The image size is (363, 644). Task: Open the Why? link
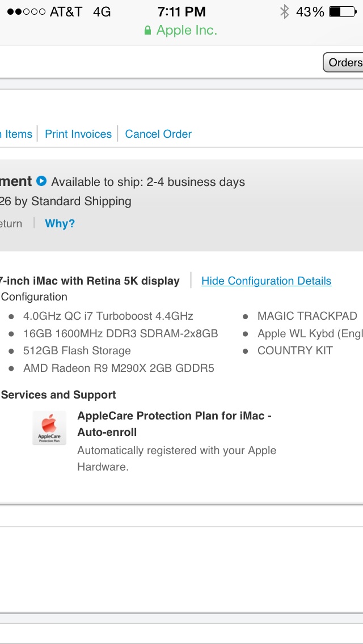(x=60, y=223)
